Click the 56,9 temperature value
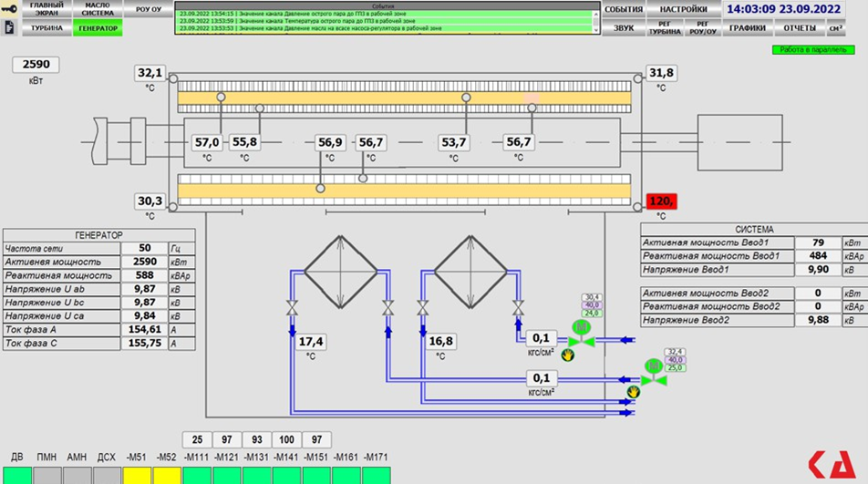 click(x=330, y=143)
